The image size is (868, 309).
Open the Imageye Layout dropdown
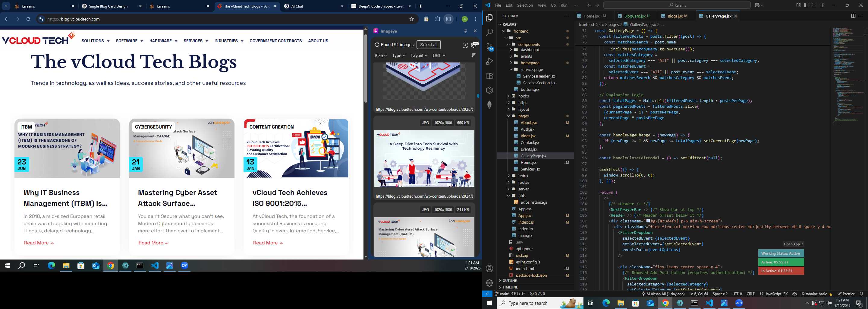pos(419,55)
